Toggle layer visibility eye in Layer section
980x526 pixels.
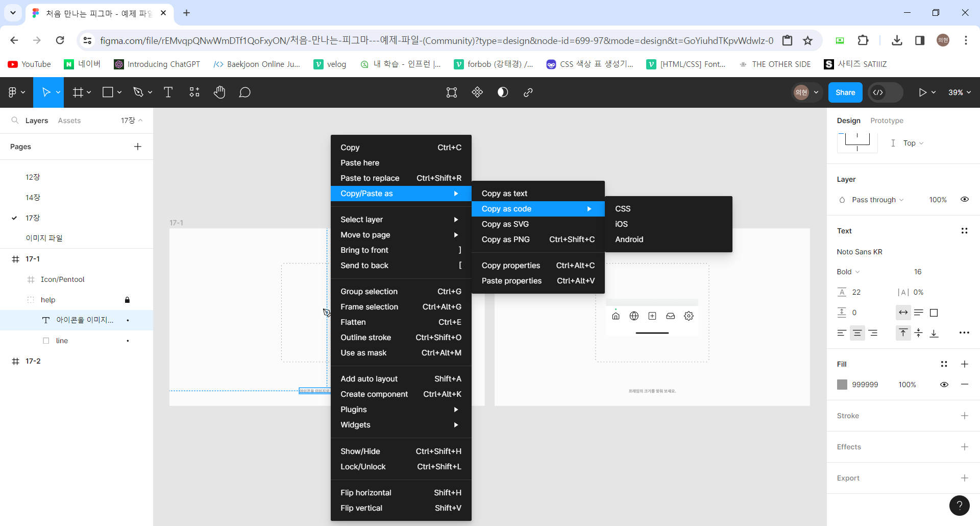[x=965, y=200]
